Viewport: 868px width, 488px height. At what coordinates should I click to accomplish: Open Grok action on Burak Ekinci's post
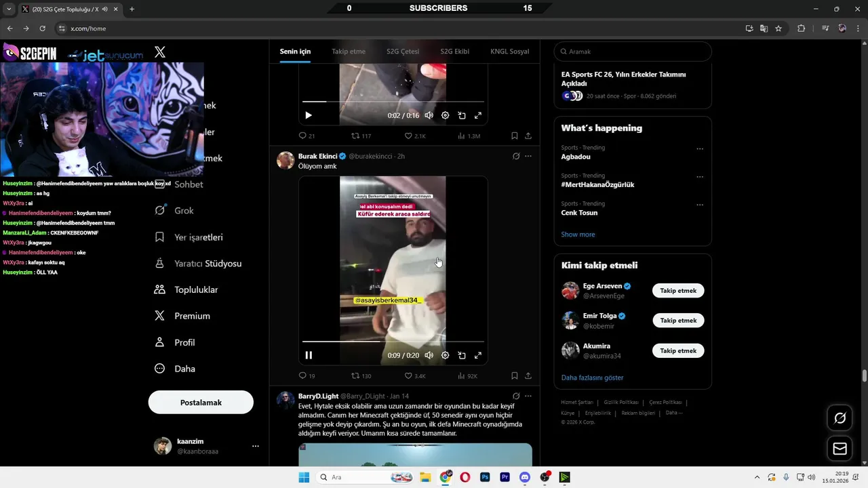pyautogui.click(x=516, y=156)
